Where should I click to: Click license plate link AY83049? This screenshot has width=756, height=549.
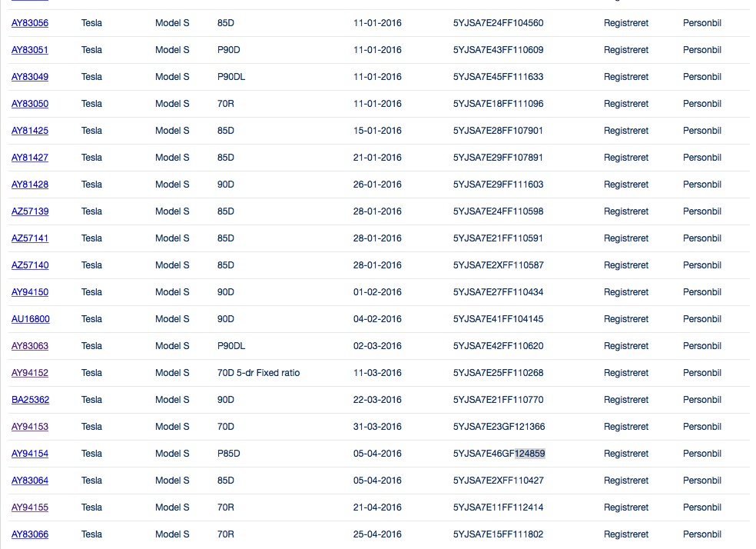pos(30,77)
